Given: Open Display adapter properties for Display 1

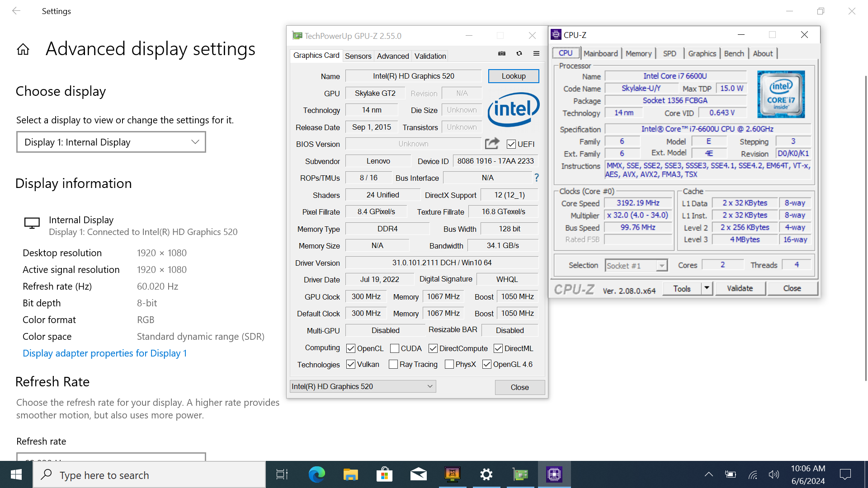Looking at the screenshot, I should coord(105,353).
